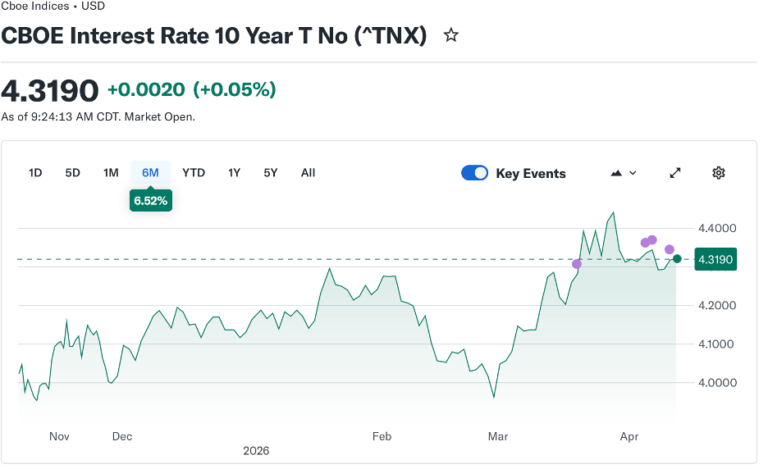Switch chart to YTD
768x469 pixels.
pyautogui.click(x=194, y=173)
